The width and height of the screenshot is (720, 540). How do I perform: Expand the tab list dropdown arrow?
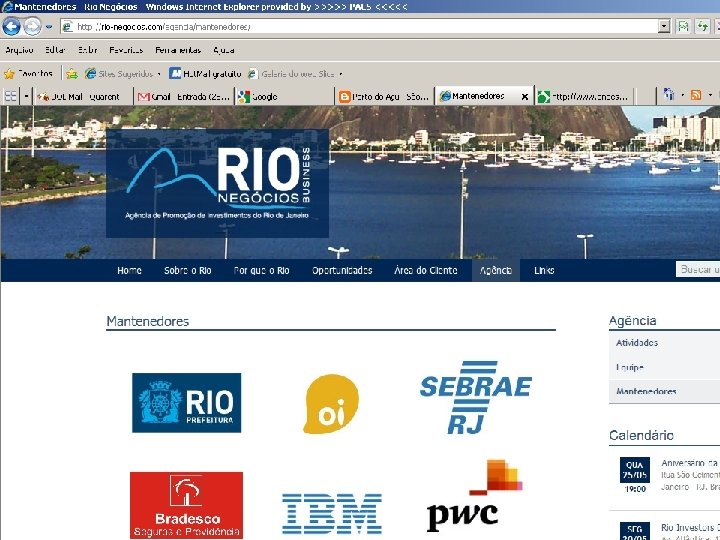[26, 96]
